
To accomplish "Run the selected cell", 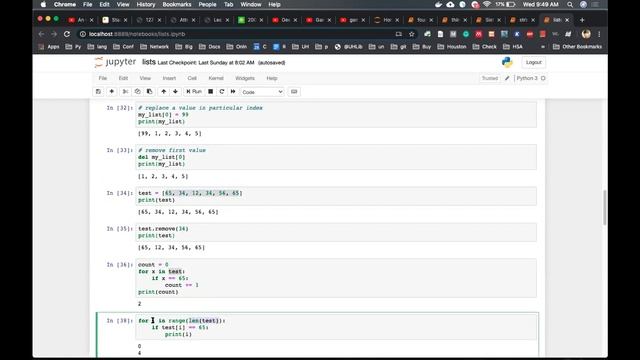I will point(194,91).
